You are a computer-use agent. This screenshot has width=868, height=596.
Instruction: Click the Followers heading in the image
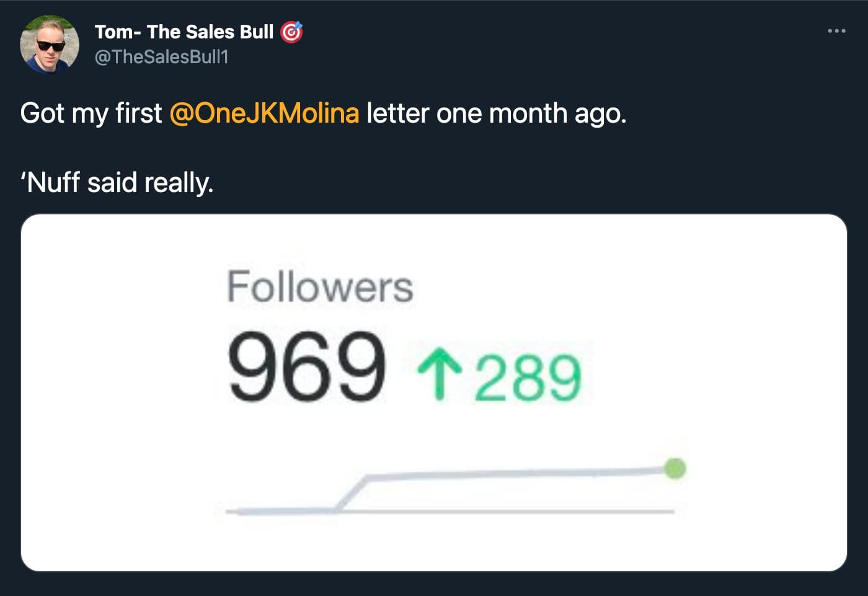click(320, 287)
